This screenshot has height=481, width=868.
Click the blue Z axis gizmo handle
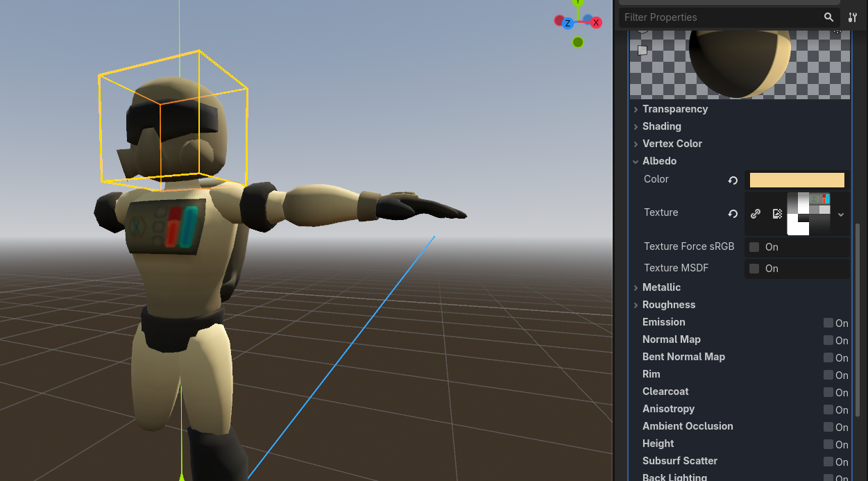567,24
